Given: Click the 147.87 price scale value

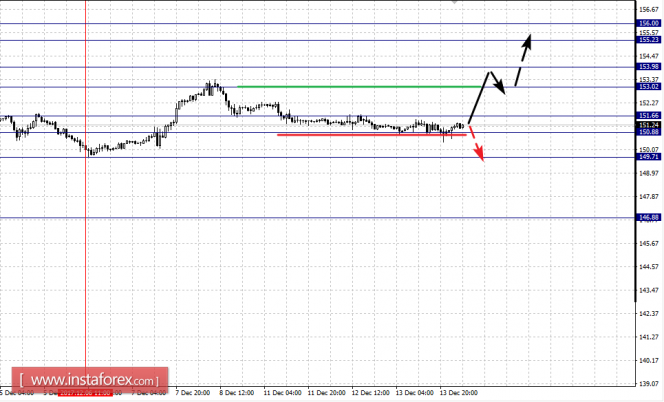Looking at the screenshot, I should tap(649, 197).
